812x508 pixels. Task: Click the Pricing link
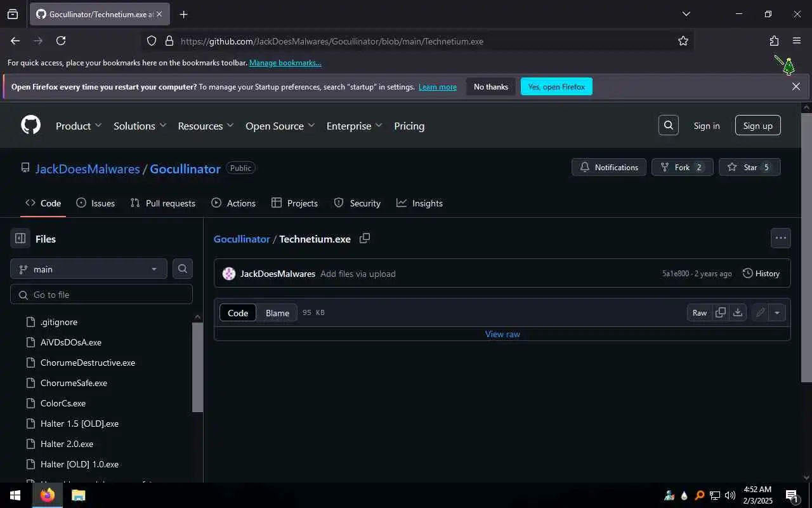click(x=409, y=126)
